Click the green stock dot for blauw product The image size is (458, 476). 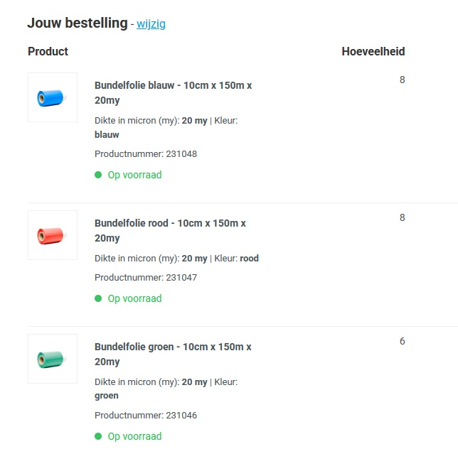[x=98, y=175]
